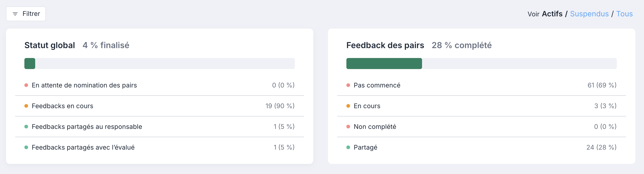This screenshot has height=174, width=644.
Task: Click the filter lines icon
Action: pos(15,14)
